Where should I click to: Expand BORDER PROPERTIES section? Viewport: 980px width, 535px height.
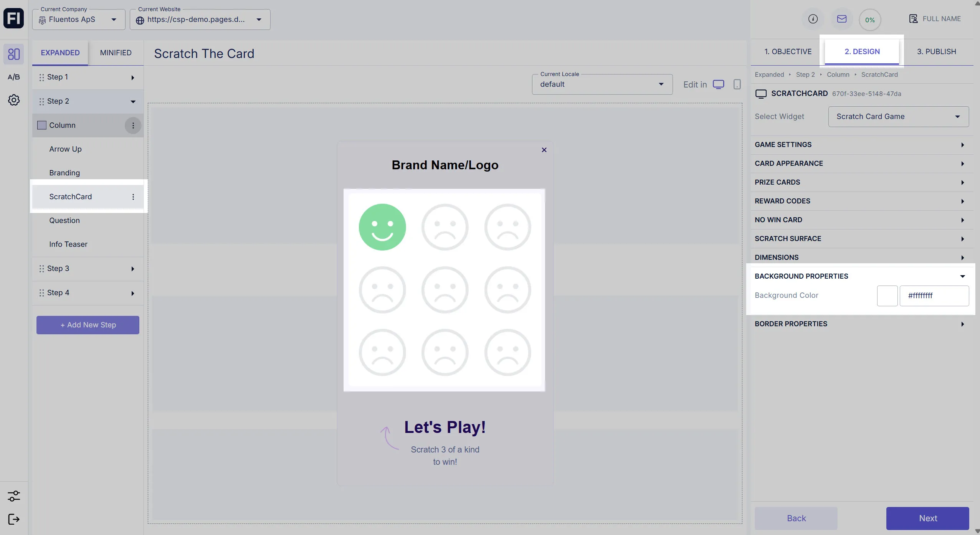pyautogui.click(x=861, y=324)
